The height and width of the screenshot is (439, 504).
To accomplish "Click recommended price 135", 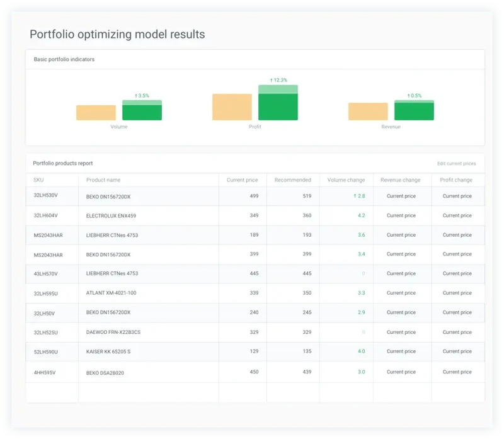I will click(x=307, y=351).
